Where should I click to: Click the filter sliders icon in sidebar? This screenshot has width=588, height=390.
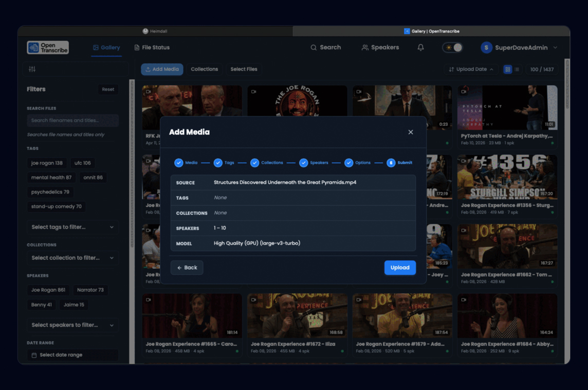(32, 69)
